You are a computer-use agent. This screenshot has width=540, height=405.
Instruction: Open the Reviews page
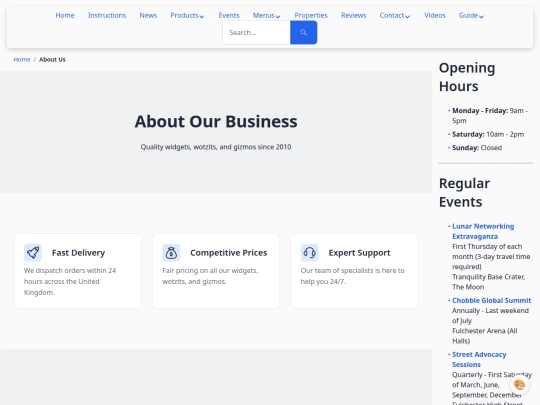[354, 15]
